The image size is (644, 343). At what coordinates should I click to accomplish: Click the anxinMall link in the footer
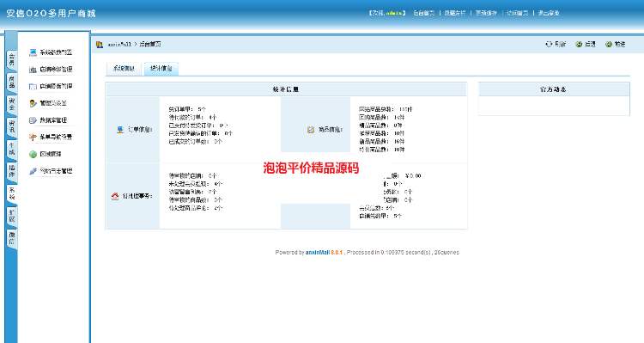(318, 253)
